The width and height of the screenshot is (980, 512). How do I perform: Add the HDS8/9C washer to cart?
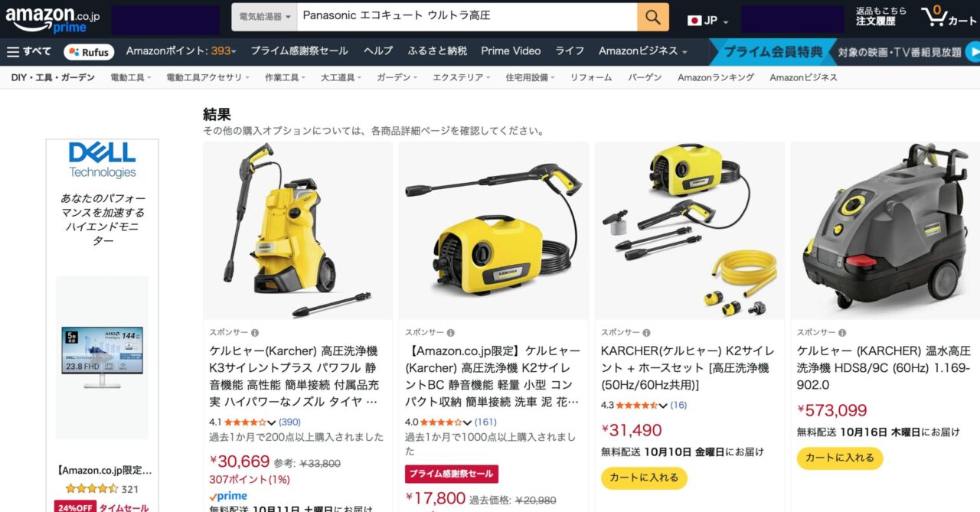click(x=840, y=458)
